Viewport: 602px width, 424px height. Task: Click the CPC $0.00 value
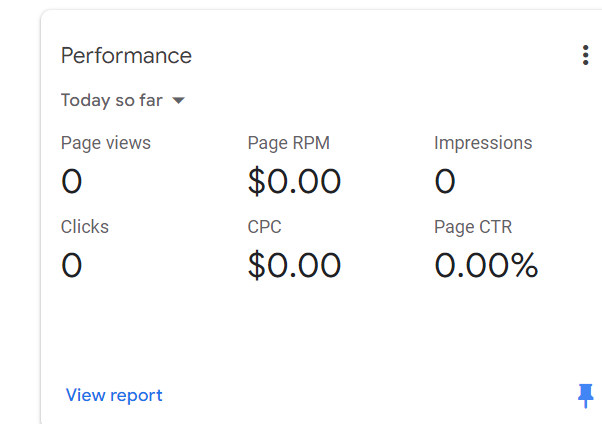tap(294, 265)
